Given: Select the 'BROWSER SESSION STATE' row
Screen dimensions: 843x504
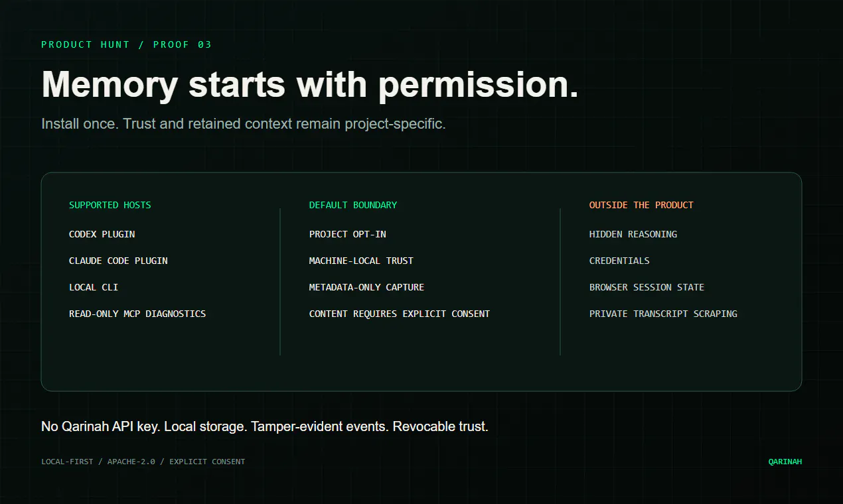Looking at the screenshot, I should (647, 287).
